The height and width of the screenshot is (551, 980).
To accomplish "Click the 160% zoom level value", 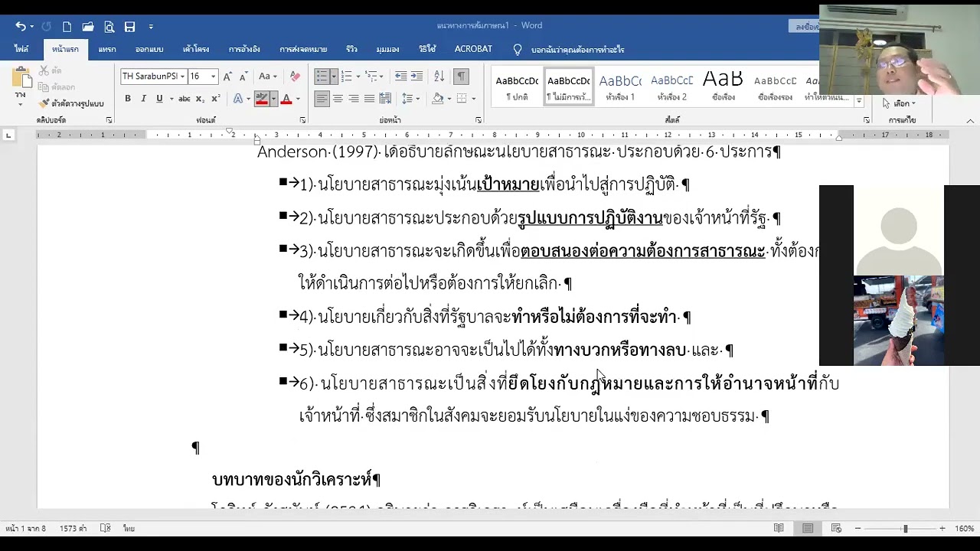I will 964,528.
